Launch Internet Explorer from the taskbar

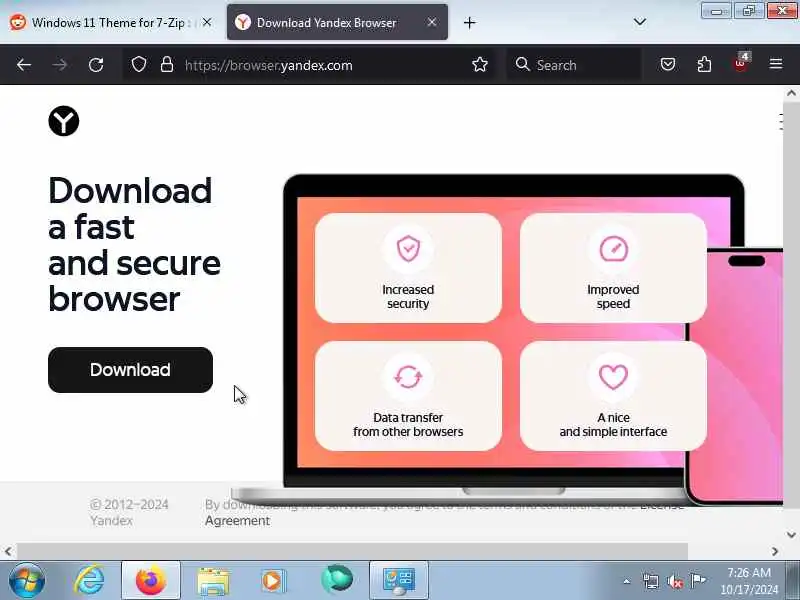(x=90, y=580)
